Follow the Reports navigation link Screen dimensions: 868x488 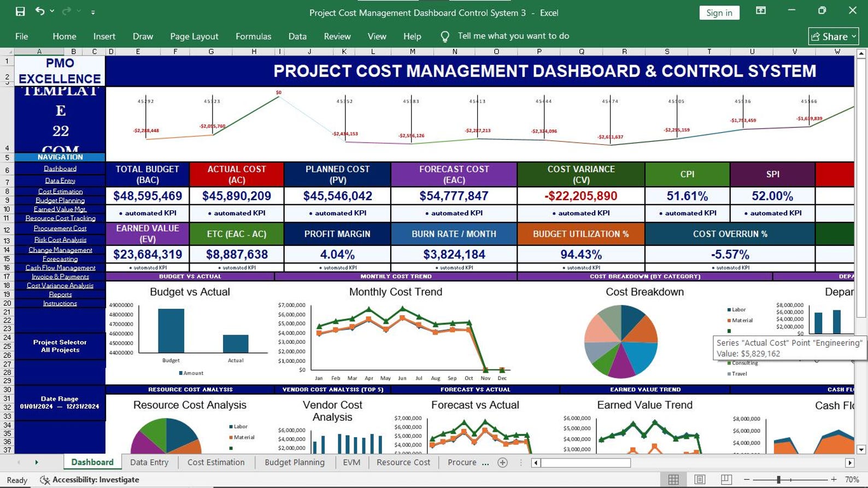coord(60,294)
